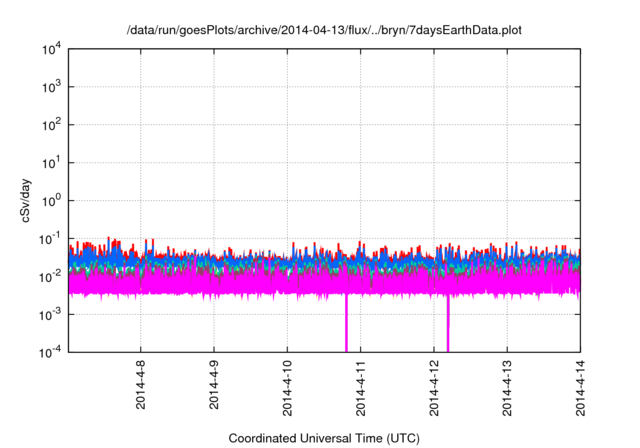The width and height of the screenshot is (640, 448).
Task: Click the 10^0 y-axis tick label
Action: coord(52,201)
